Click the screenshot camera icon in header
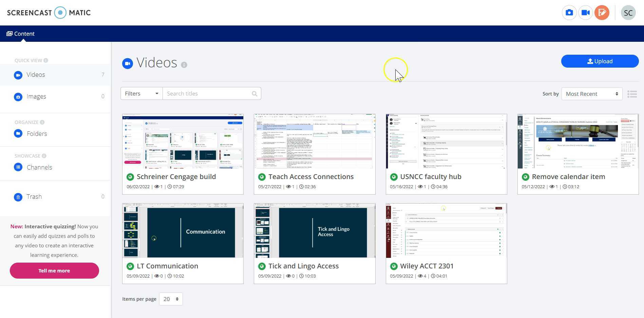 569,13
